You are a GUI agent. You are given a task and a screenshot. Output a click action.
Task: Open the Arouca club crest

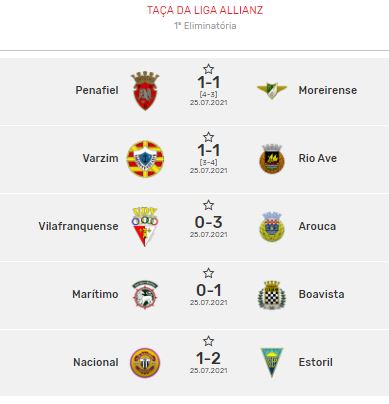coord(272,227)
